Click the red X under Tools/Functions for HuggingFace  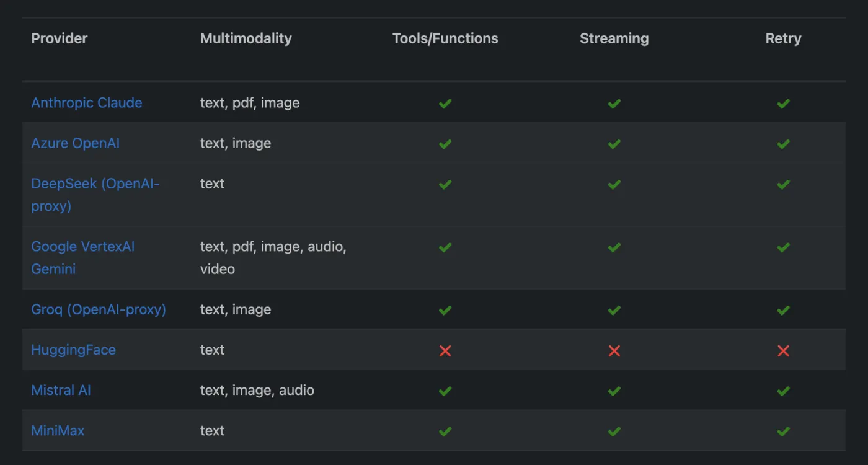[x=445, y=351]
